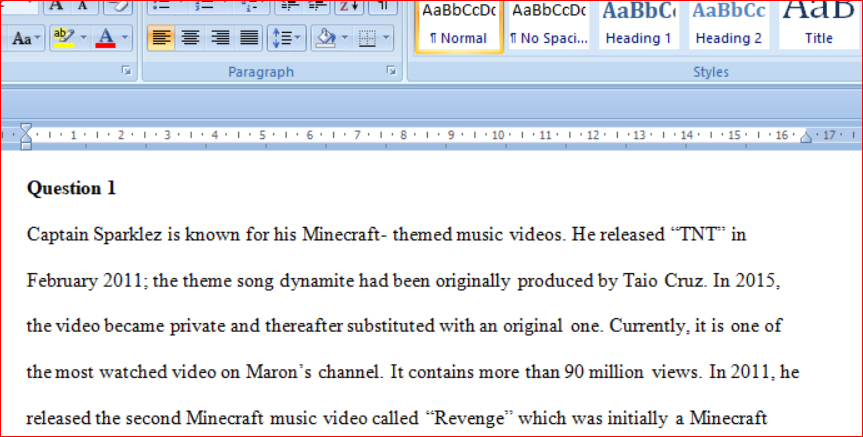This screenshot has height=437, width=863.
Task: Click the word "Currently" in the paragraph
Action: (x=648, y=326)
